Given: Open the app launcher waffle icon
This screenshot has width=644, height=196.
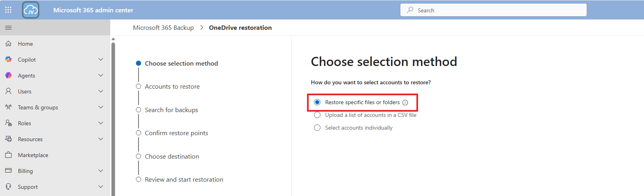Looking at the screenshot, I should (x=8, y=10).
